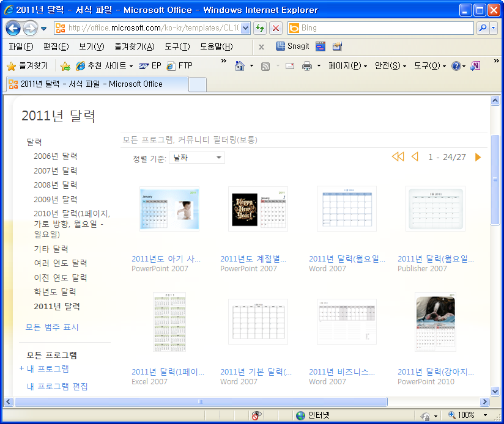Close the Snagit toolbar with the X
Image resolution: width=504 pixels, height=424 pixels.
tap(261, 47)
